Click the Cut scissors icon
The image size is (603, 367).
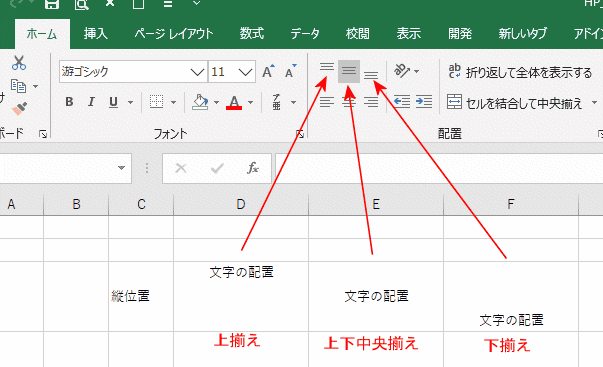pyautogui.click(x=19, y=63)
